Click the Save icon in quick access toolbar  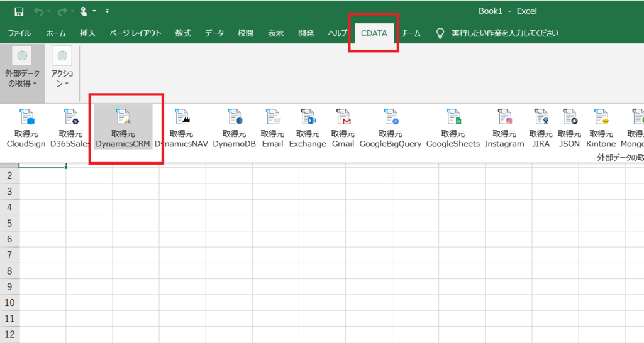point(18,11)
